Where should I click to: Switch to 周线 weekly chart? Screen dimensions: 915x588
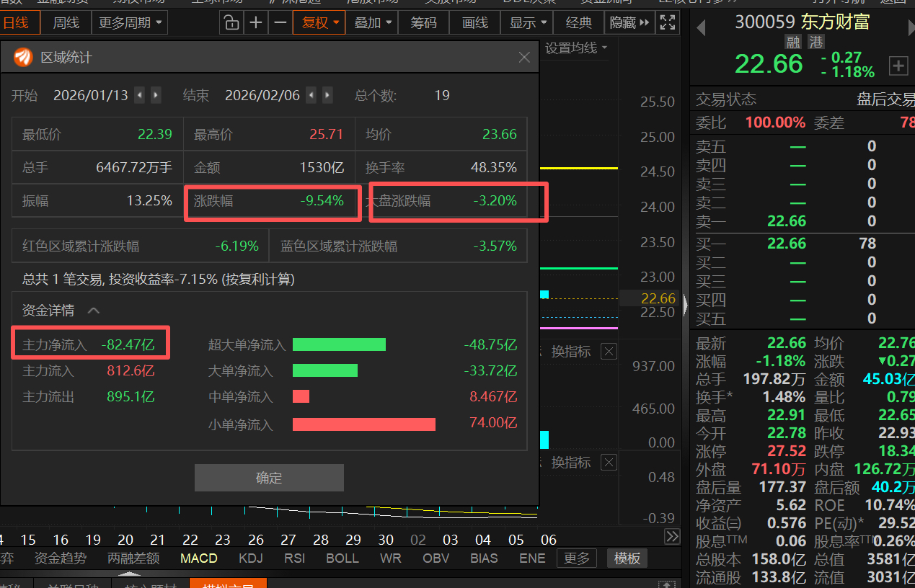(x=66, y=22)
